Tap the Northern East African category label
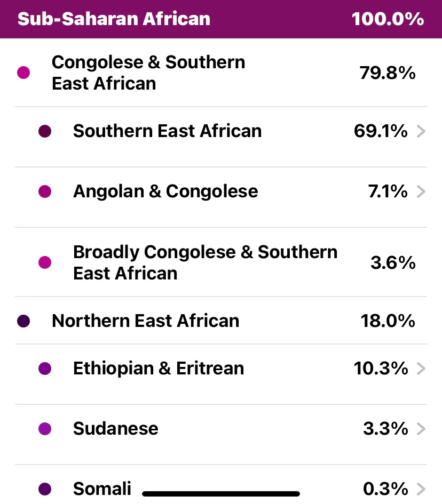 145,321
